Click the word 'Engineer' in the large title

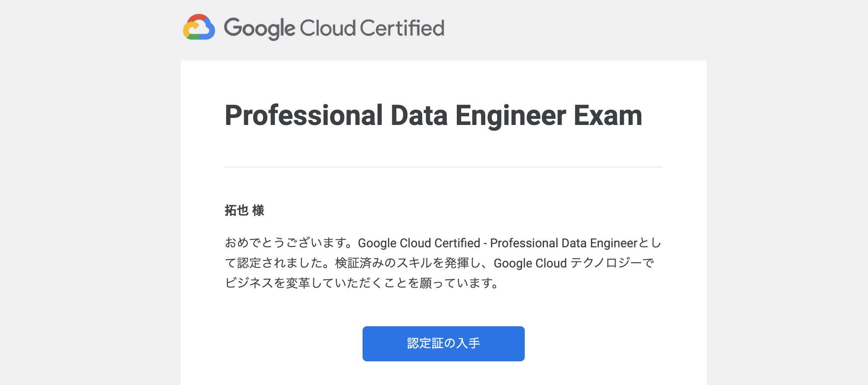(511, 116)
